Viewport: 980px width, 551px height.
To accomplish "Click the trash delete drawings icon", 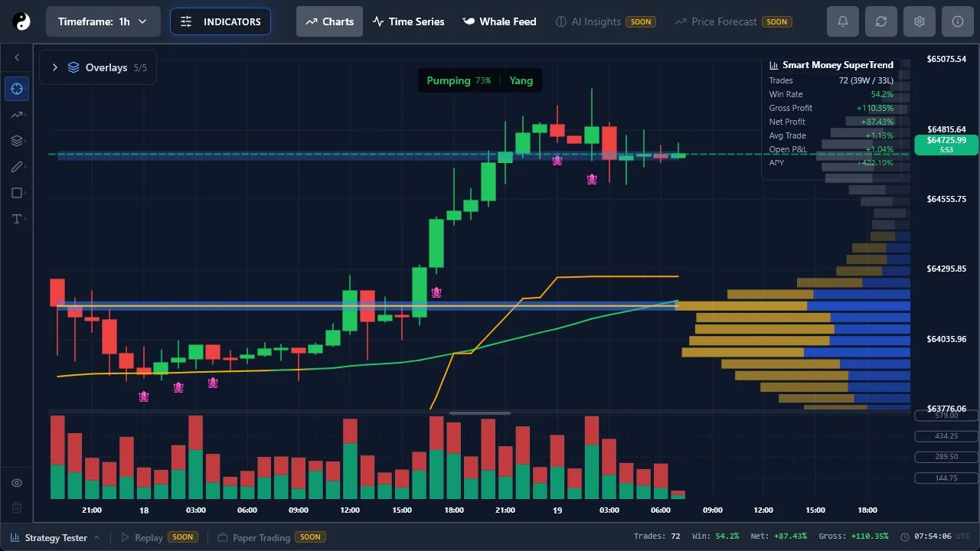I will pos(17,507).
